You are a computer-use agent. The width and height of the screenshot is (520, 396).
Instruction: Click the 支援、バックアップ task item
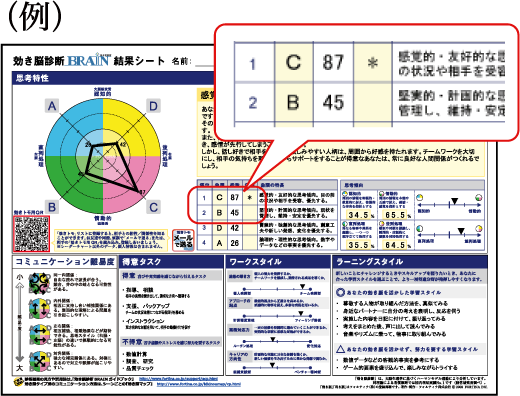(148, 306)
